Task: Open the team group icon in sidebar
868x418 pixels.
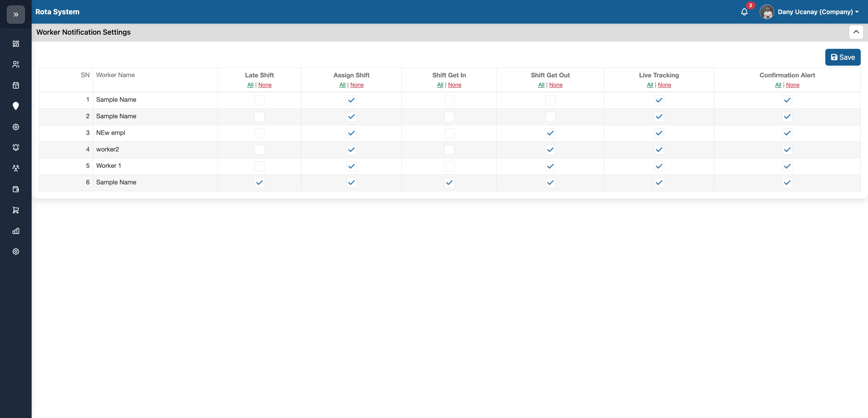Action: 16,168
